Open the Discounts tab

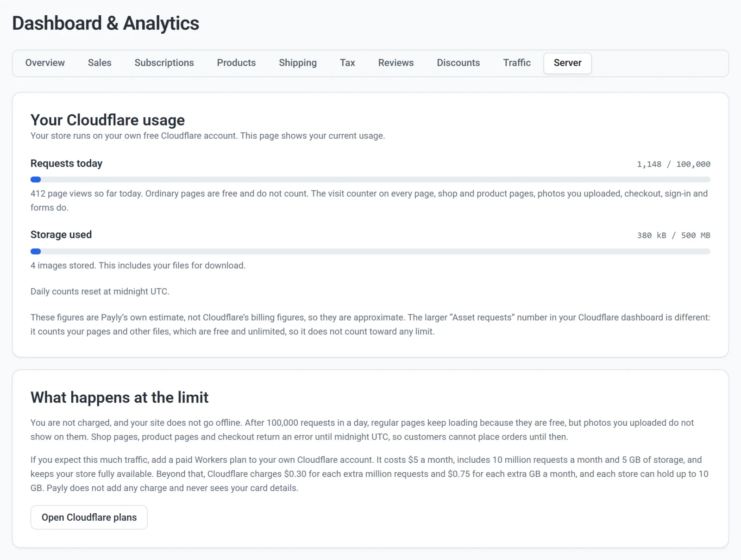pos(458,63)
